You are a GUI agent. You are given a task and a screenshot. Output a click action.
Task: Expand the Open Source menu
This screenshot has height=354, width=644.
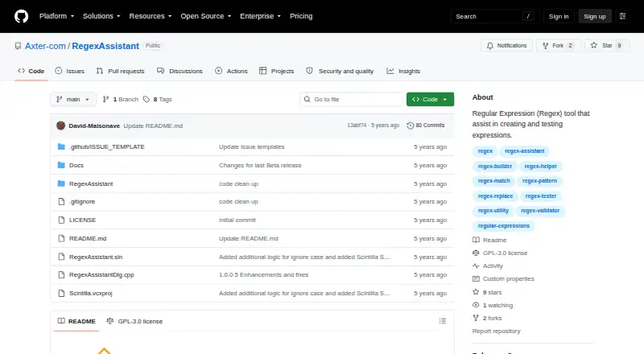coord(206,16)
